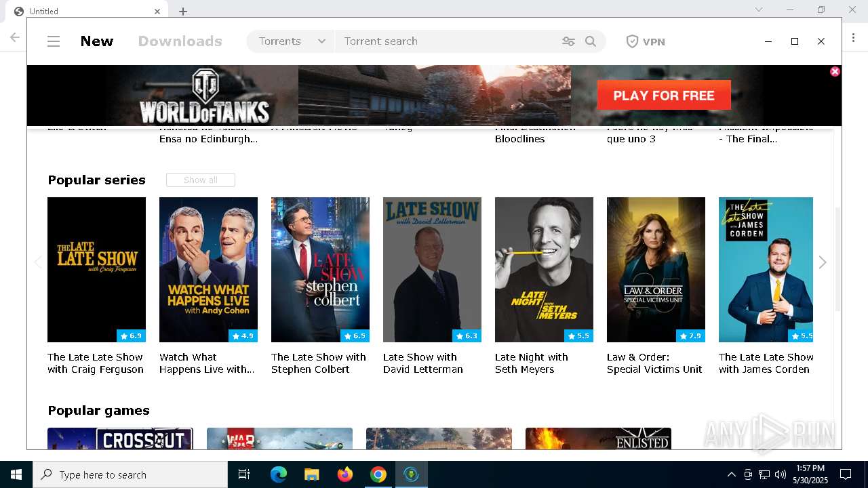The width and height of the screenshot is (868, 488).
Task: Open Late Show Stephen Colbert poster
Action: (320, 270)
